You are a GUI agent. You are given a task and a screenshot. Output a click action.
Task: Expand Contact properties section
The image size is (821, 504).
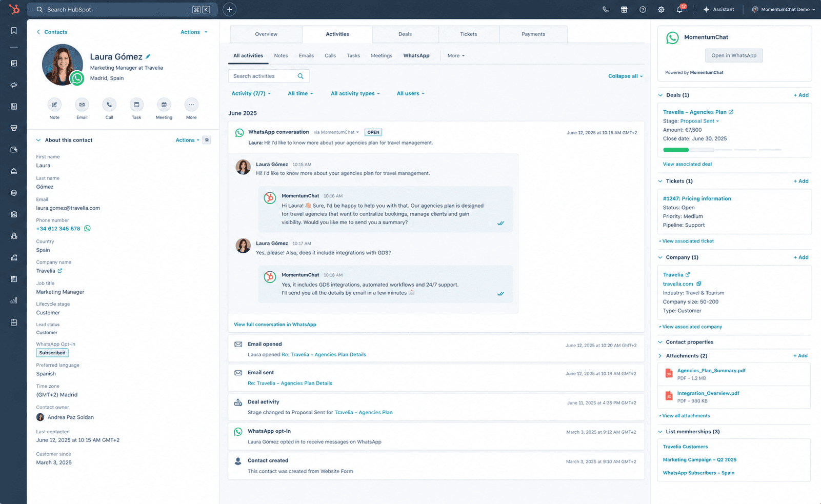pos(660,342)
